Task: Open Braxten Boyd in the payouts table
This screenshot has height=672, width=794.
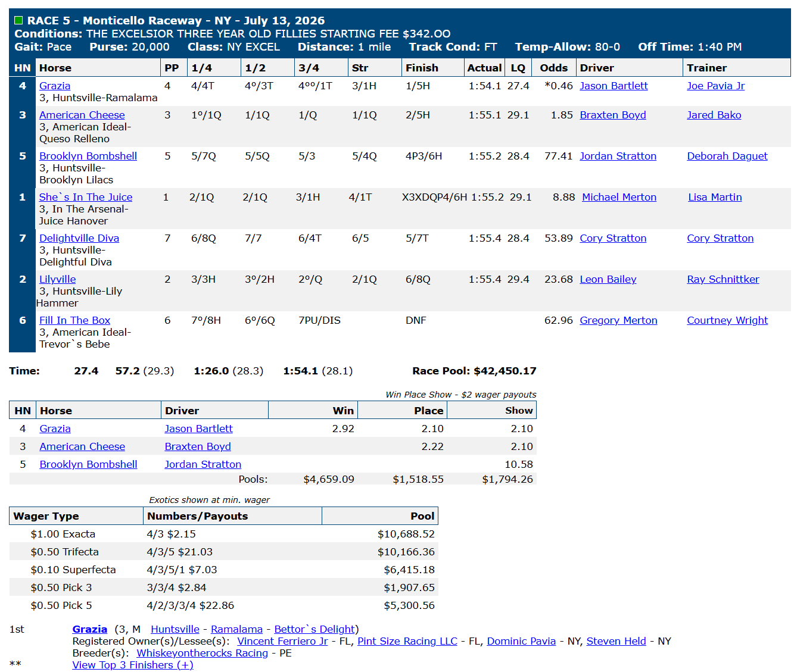Action: (x=198, y=446)
